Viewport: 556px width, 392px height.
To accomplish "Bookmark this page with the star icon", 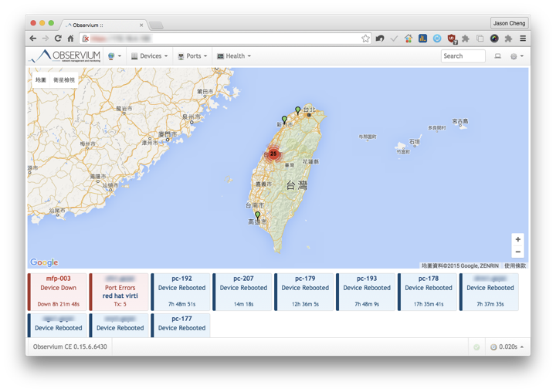I will point(365,39).
